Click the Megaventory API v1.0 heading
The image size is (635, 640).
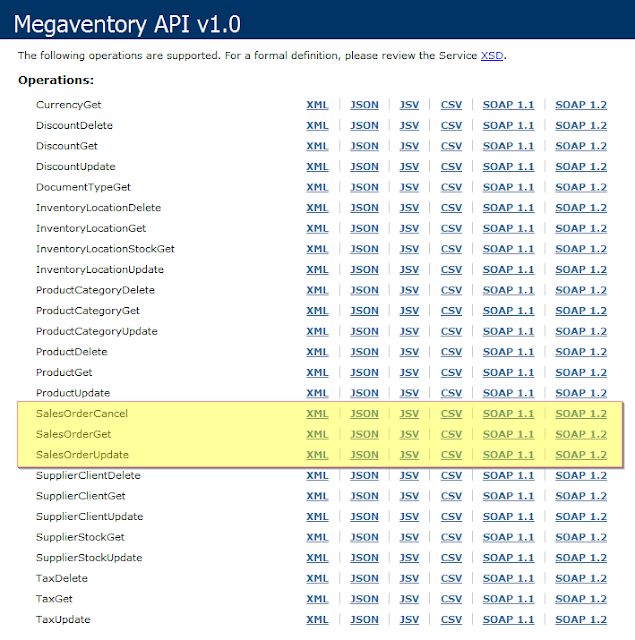pyautogui.click(x=127, y=24)
